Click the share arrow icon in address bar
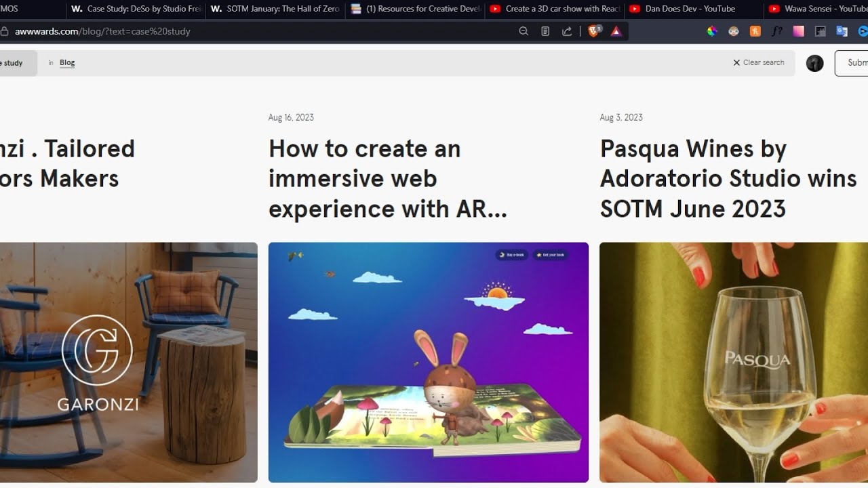The height and width of the screenshot is (488, 868). pos(567,31)
